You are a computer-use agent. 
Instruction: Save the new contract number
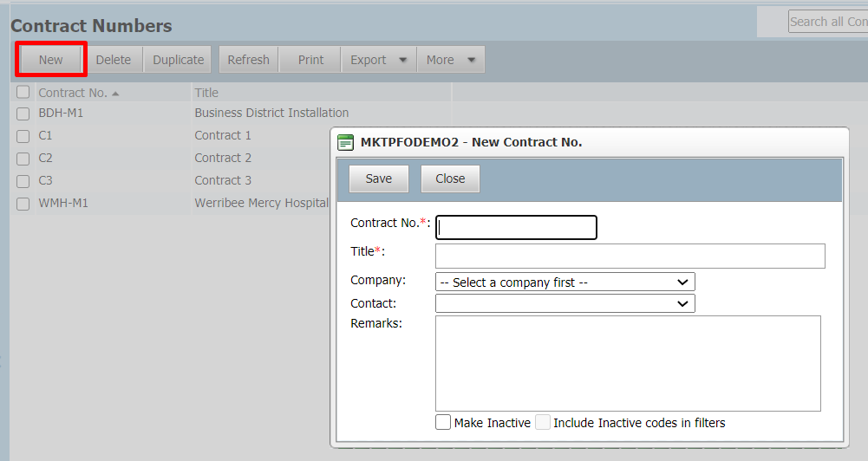tap(379, 179)
